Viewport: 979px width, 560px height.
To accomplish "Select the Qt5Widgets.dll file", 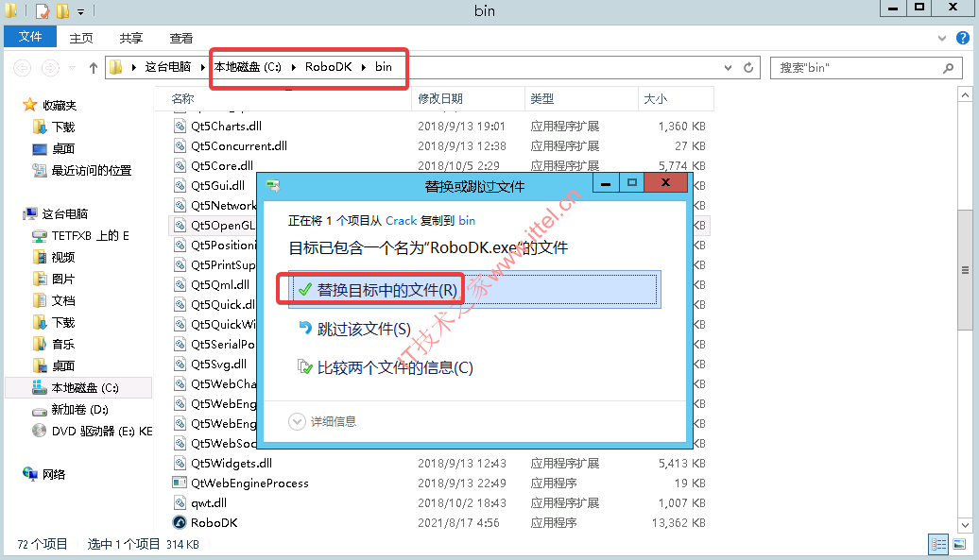I will point(232,464).
